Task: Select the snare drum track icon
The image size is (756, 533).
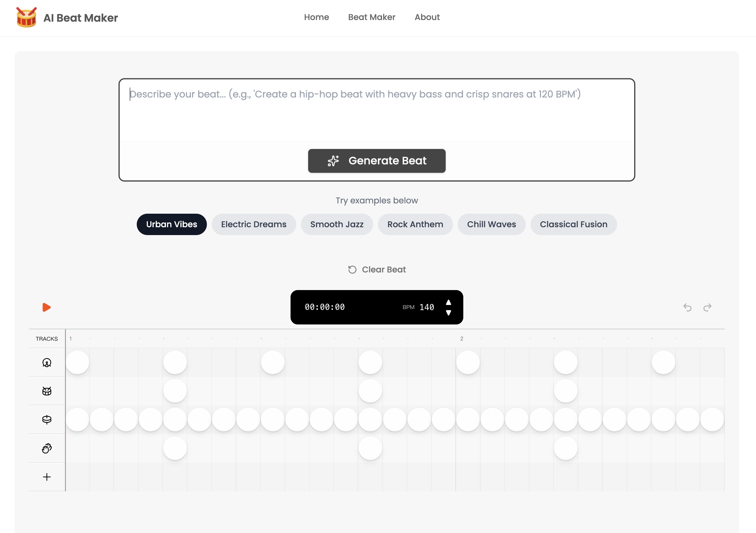Action: tap(47, 391)
